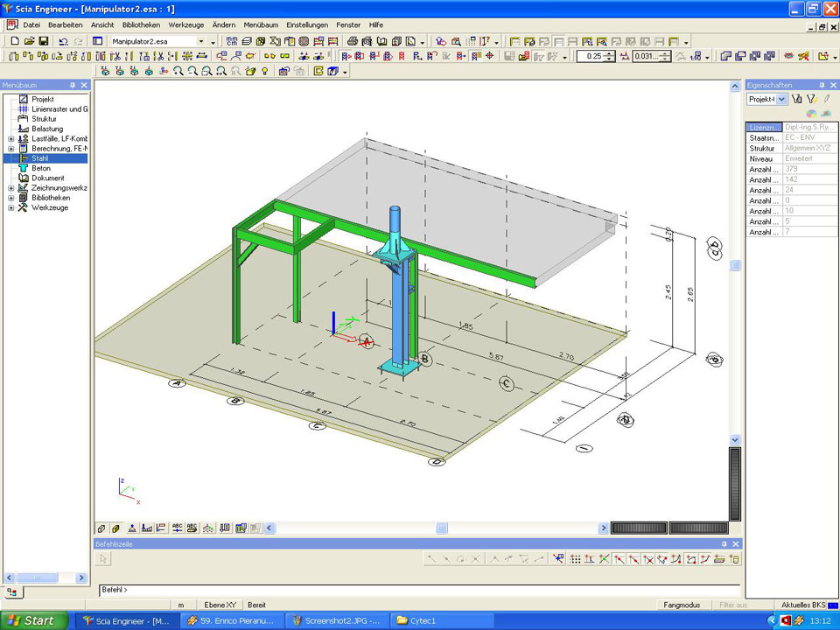Click the New project blank page icon
The height and width of the screenshot is (630, 840).
(x=14, y=41)
